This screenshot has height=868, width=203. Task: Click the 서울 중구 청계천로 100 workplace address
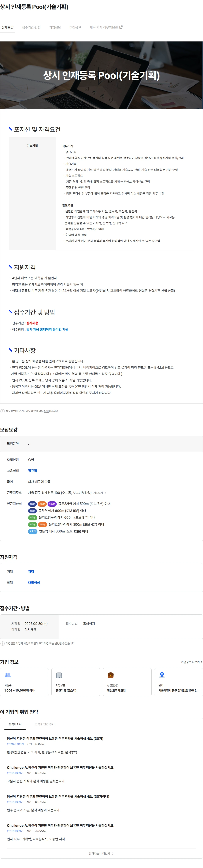pos(60,493)
